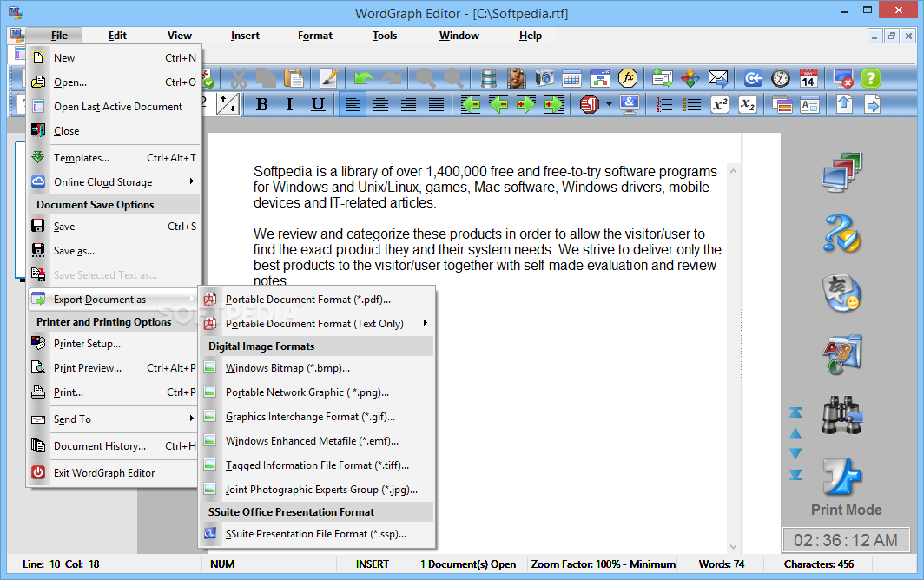This screenshot has width=924, height=580.
Task: Send document via email envelope icon
Action: [717, 78]
